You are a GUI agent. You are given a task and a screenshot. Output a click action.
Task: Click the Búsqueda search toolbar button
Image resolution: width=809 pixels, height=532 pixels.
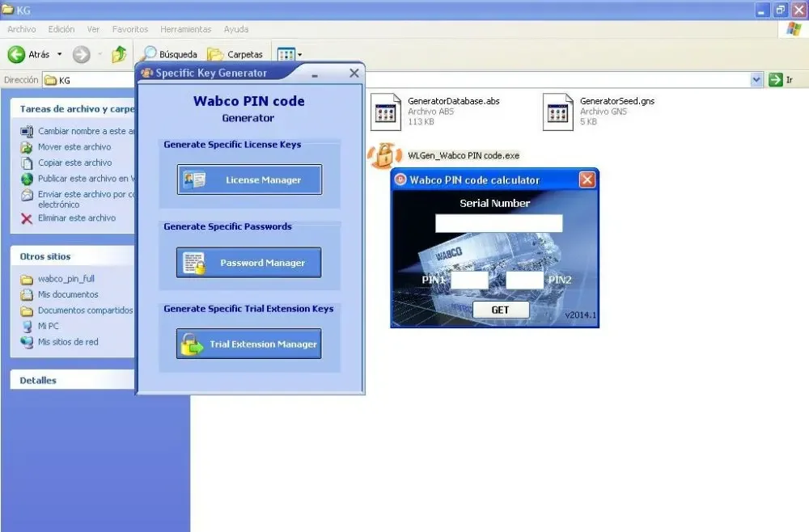click(169, 54)
